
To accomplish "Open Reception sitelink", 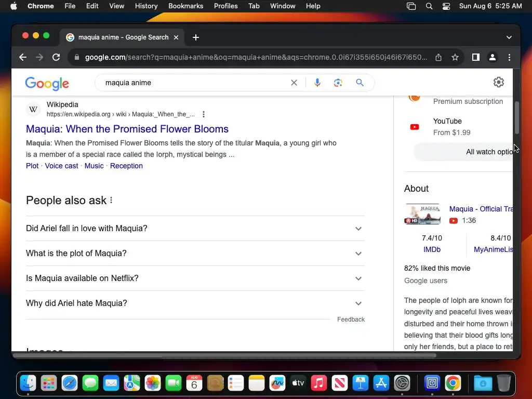I will pos(126,166).
